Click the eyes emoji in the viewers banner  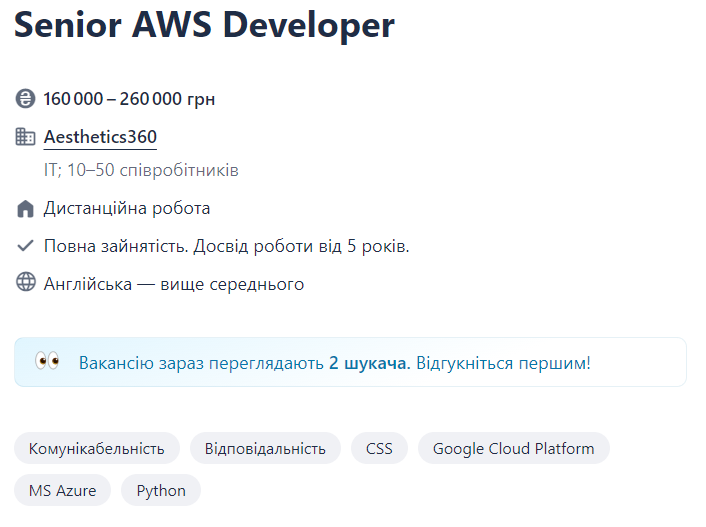[x=47, y=361]
